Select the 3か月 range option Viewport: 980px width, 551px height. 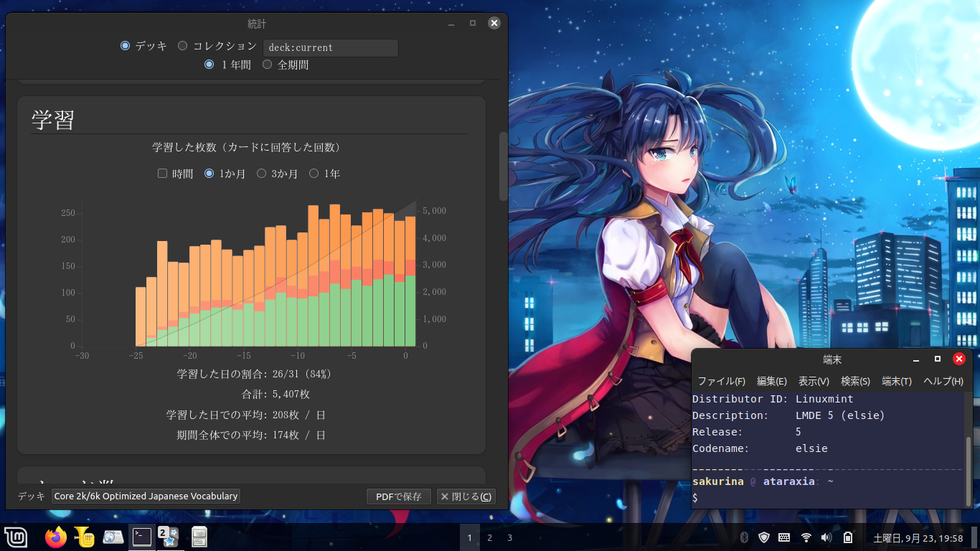[x=262, y=174]
